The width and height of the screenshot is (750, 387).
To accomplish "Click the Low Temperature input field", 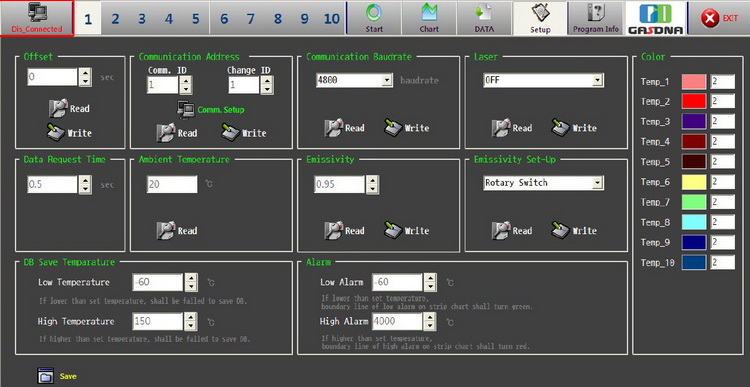I will point(158,282).
